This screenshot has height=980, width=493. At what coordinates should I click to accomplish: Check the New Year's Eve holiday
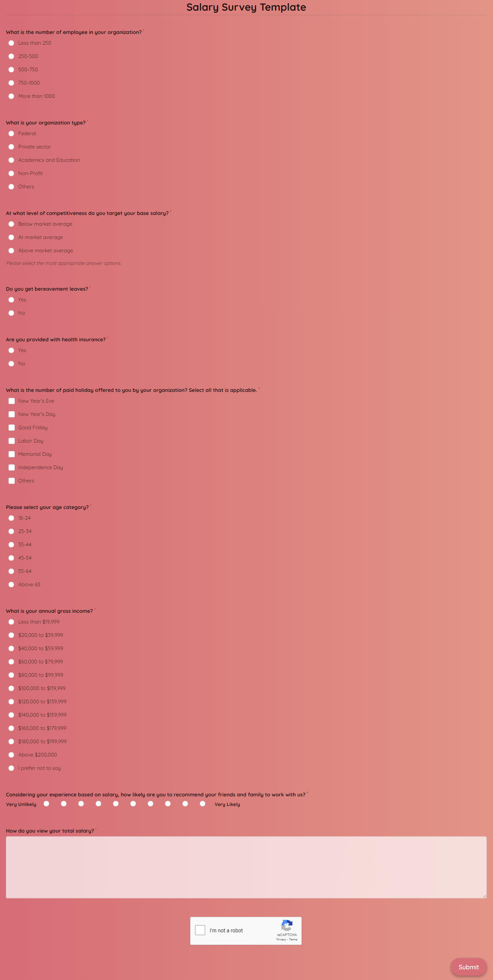12,401
